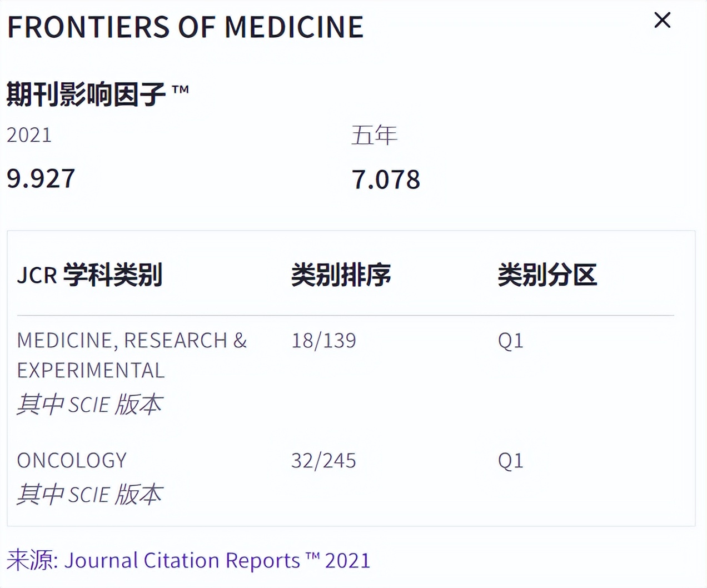This screenshot has height=588, width=707.
Task: Open the Journal Citation Reports 2021 link
Action: point(217,560)
